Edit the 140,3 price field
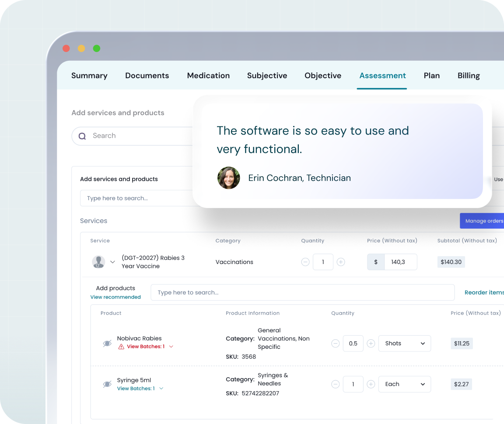This screenshot has height=424, width=504. [400, 262]
